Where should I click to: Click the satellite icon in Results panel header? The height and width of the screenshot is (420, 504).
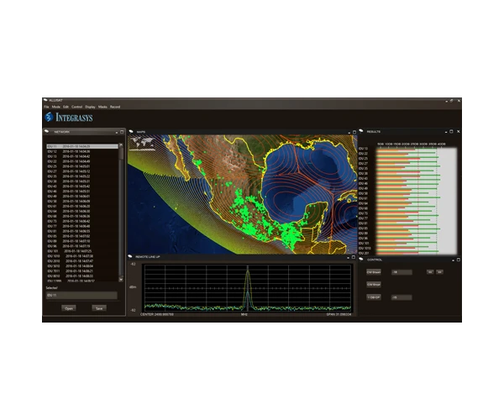pyautogui.click(x=361, y=131)
